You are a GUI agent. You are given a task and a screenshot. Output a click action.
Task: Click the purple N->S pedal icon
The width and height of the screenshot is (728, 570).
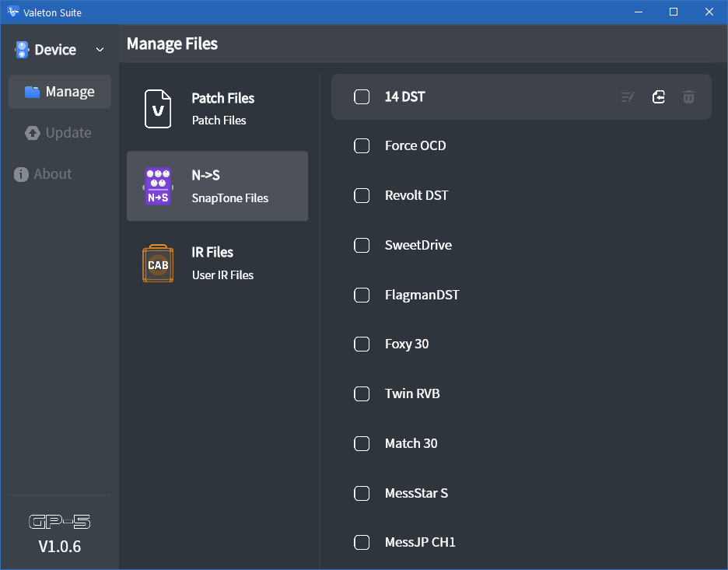158,186
